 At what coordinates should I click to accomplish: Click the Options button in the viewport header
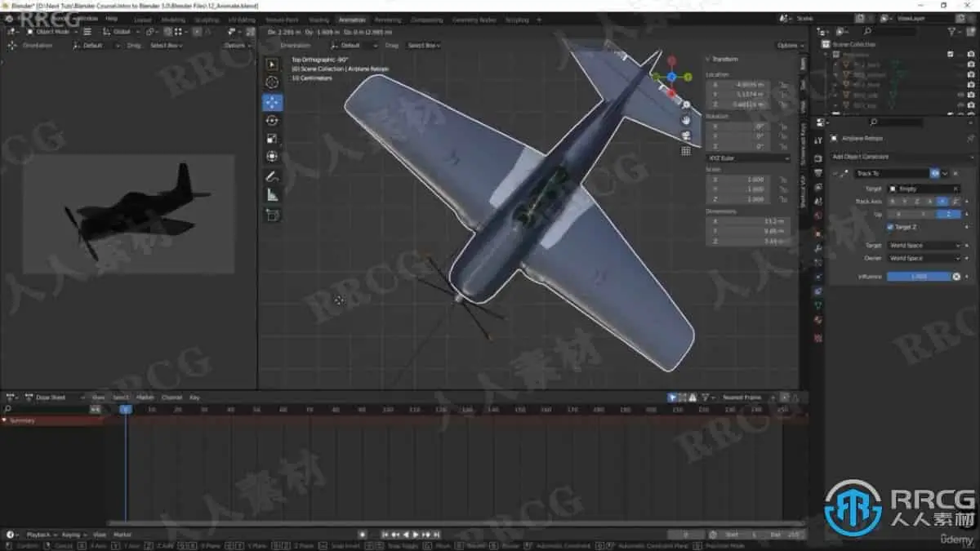788,45
